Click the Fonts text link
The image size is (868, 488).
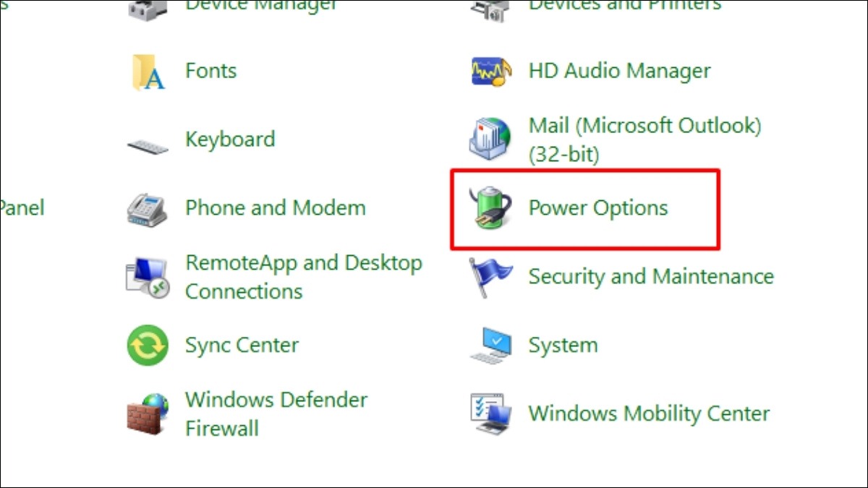pyautogui.click(x=211, y=71)
